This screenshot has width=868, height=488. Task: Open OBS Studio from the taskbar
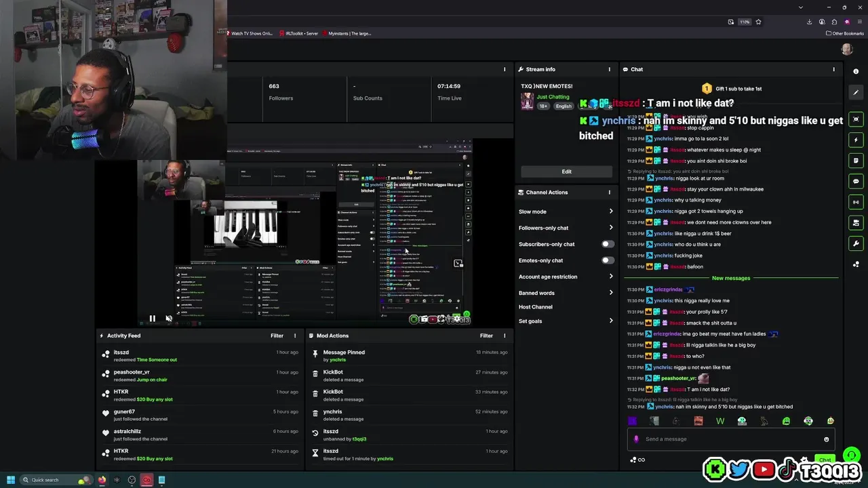point(132,480)
